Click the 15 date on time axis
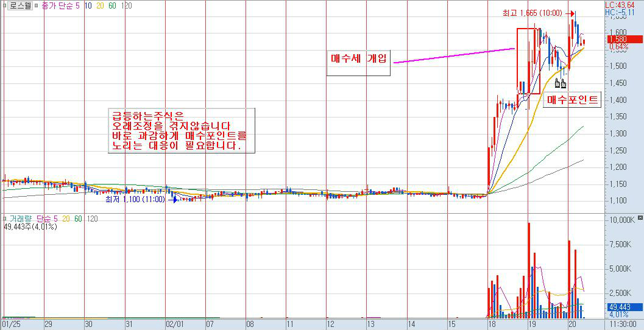The image size is (644, 330). click(x=451, y=325)
